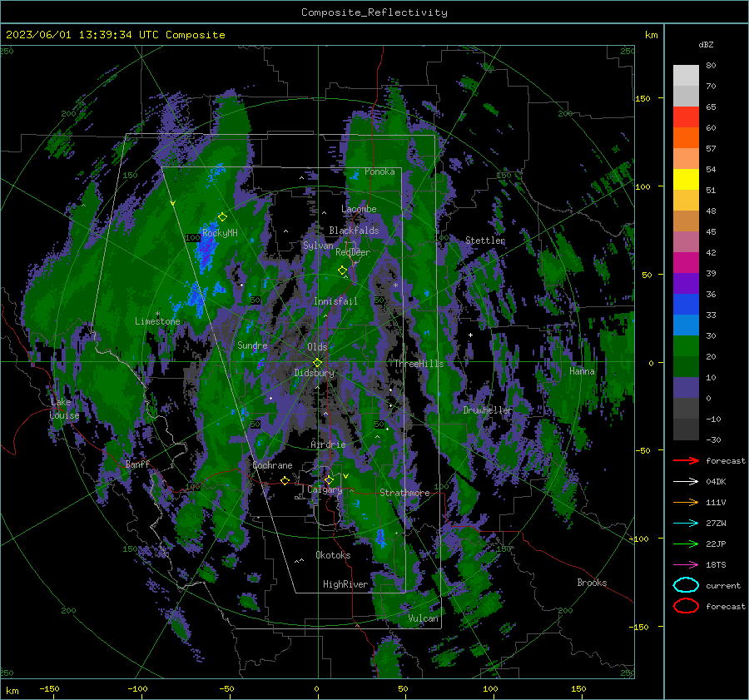
Task: Select the RedDeer label on map
Action: pyautogui.click(x=353, y=252)
